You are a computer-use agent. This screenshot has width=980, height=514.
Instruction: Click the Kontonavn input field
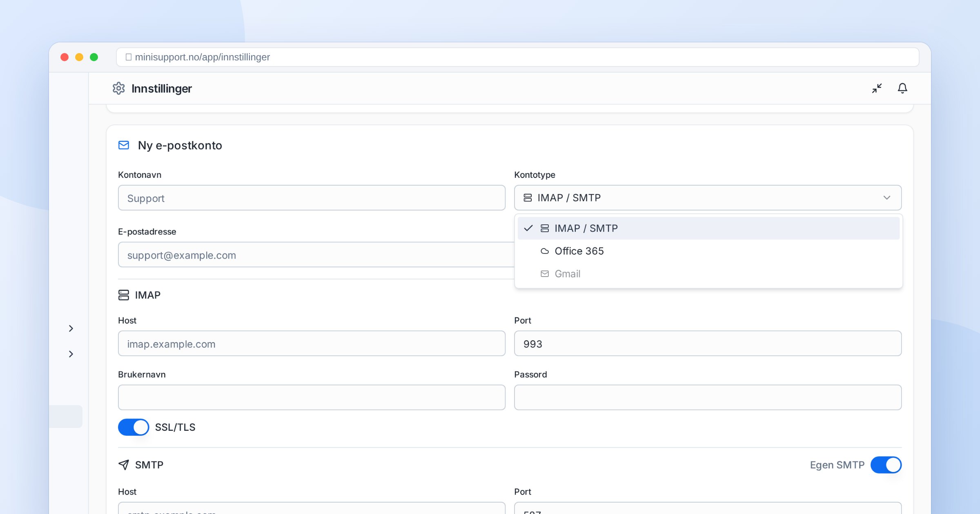pos(312,198)
